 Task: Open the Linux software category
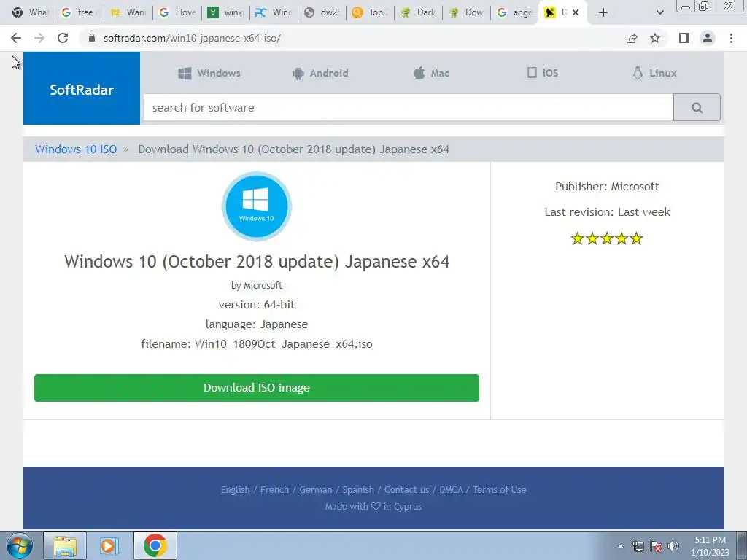[x=654, y=73]
